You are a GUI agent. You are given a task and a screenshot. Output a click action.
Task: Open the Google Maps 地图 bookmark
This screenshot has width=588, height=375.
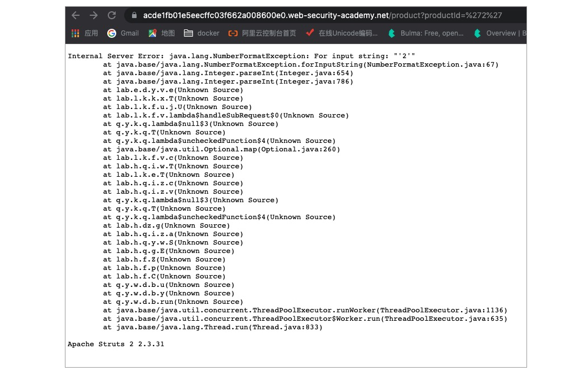tap(161, 33)
